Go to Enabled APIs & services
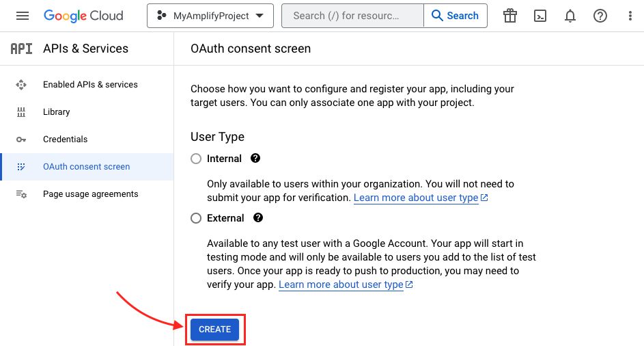The image size is (644, 346). [x=90, y=85]
